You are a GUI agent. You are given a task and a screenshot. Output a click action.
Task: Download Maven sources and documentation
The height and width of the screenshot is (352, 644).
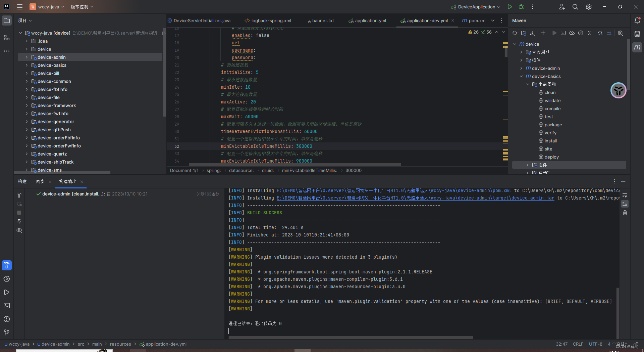[533, 33]
